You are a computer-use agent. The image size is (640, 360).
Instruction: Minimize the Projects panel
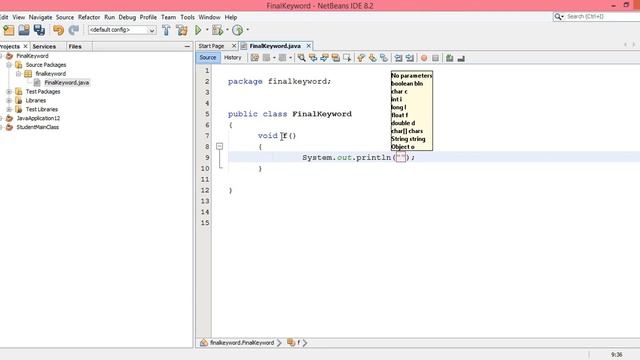[187, 47]
